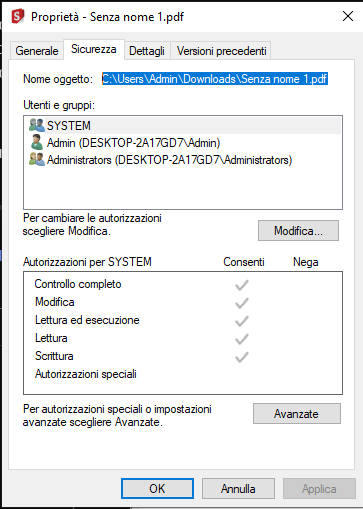This screenshot has height=509, width=363.
Task: Switch to the Generale tab
Action: click(x=37, y=51)
